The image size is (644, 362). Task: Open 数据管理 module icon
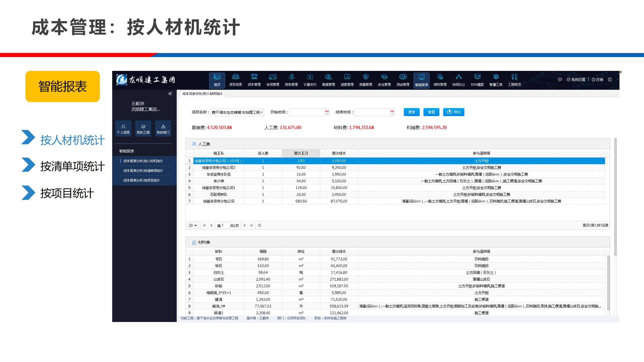[329, 80]
